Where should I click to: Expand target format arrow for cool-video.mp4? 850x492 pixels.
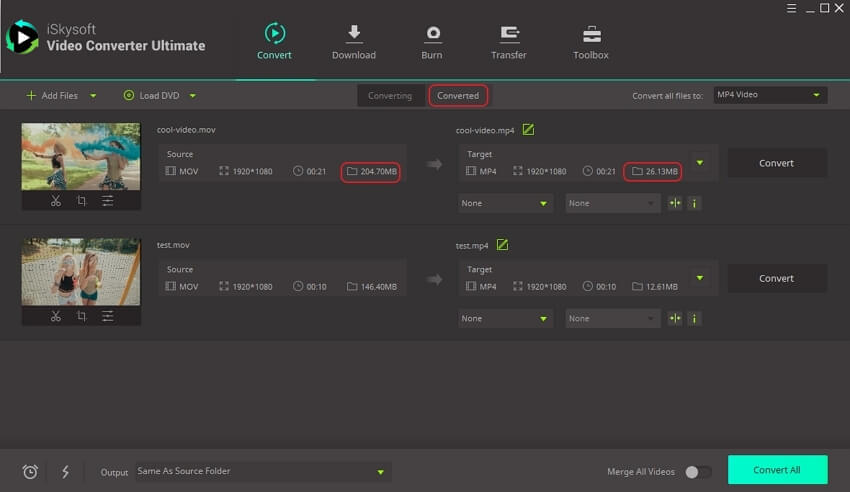coord(700,162)
